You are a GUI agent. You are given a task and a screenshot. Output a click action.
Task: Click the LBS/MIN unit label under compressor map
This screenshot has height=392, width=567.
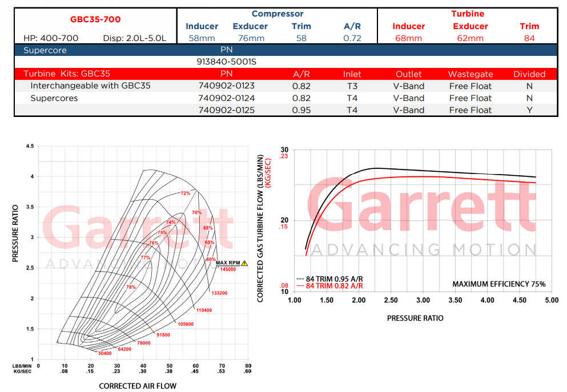[22, 366]
